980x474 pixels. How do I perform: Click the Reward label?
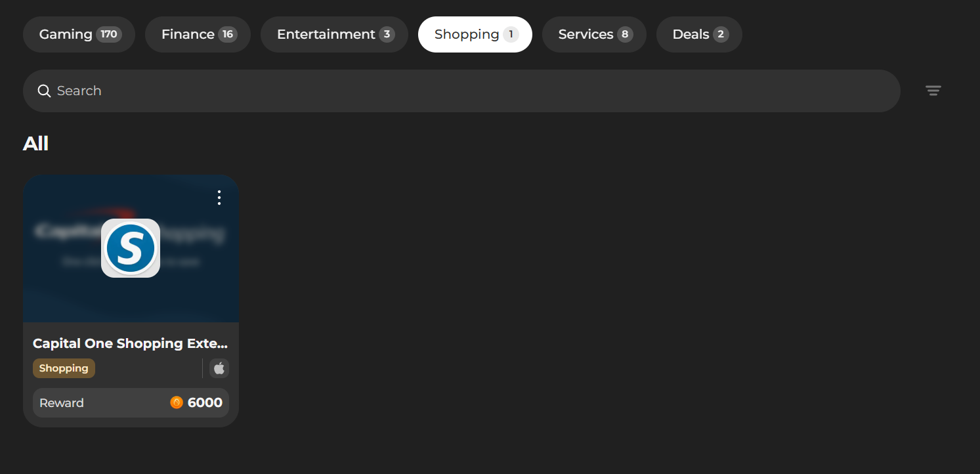[x=62, y=403]
